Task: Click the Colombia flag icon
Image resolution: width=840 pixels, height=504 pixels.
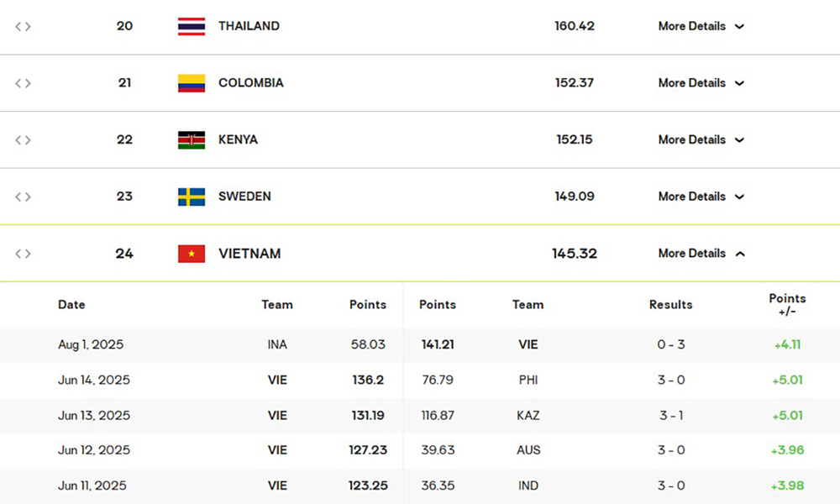Action: coord(192,83)
